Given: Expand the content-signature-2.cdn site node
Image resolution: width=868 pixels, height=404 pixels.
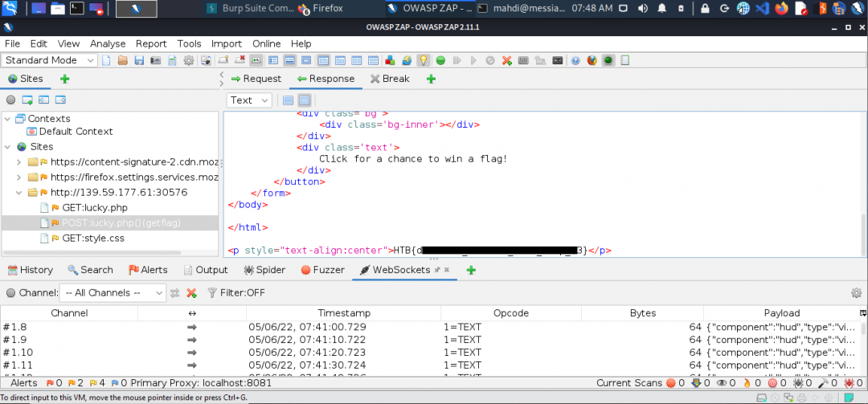Looking at the screenshot, I should [18, 162].
